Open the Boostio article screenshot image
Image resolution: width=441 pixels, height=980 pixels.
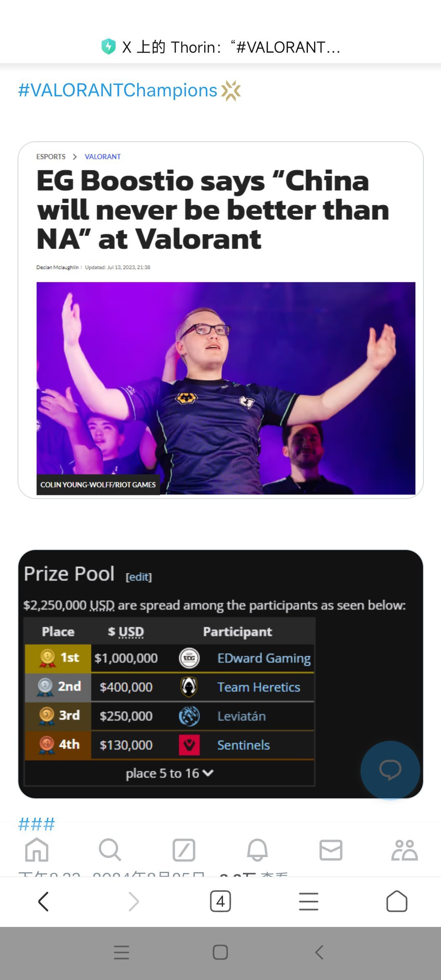pos(220,320)
